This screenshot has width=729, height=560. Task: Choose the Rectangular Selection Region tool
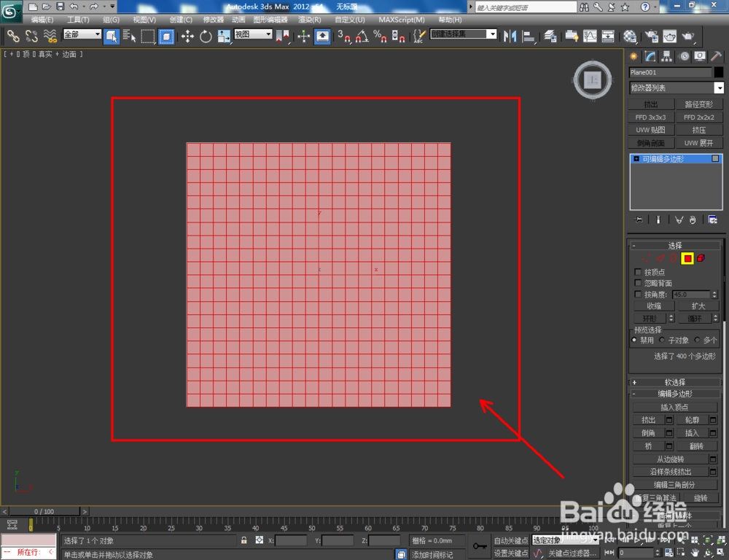(x=148, y=36)
